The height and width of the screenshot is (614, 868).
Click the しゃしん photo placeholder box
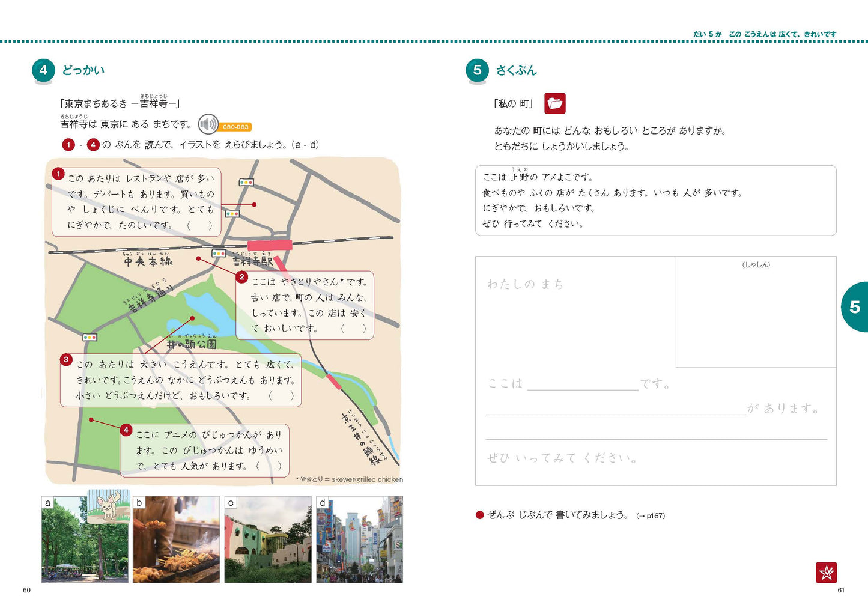point(756,312)
